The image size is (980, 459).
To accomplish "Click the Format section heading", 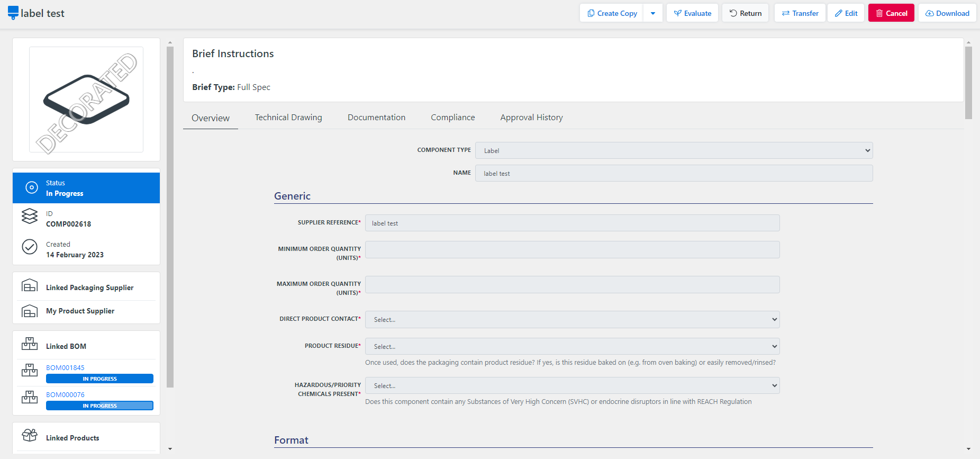I will pos(291,440).
